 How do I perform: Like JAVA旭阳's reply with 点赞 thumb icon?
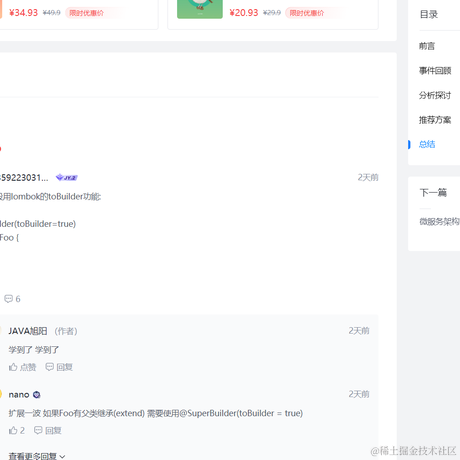[x=22, y=367]
